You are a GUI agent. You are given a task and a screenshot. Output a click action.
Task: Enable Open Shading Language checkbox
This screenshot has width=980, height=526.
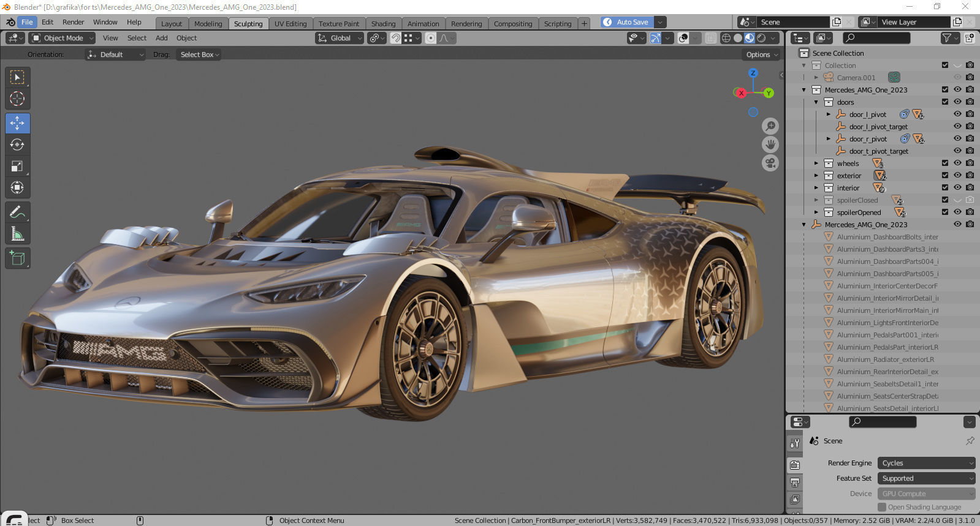tap(882, 507)
